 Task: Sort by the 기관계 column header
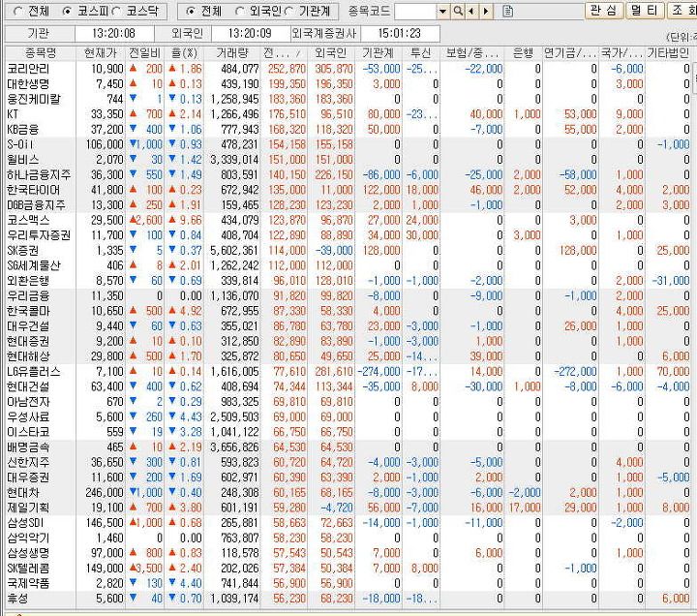point(379,53)
